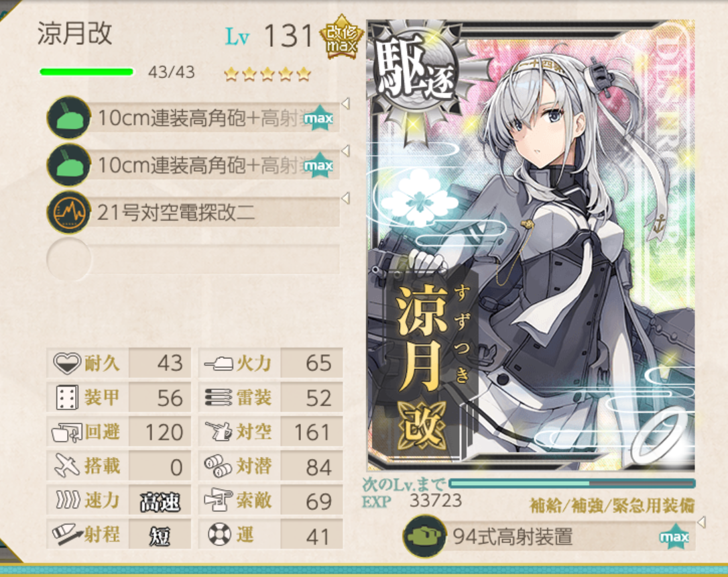
Task: Expand arrow beside second equipment slot
Action: click(345, 150)
